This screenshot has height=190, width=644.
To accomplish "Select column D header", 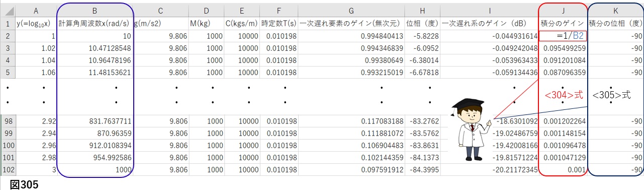I will (x=206, y=11).
